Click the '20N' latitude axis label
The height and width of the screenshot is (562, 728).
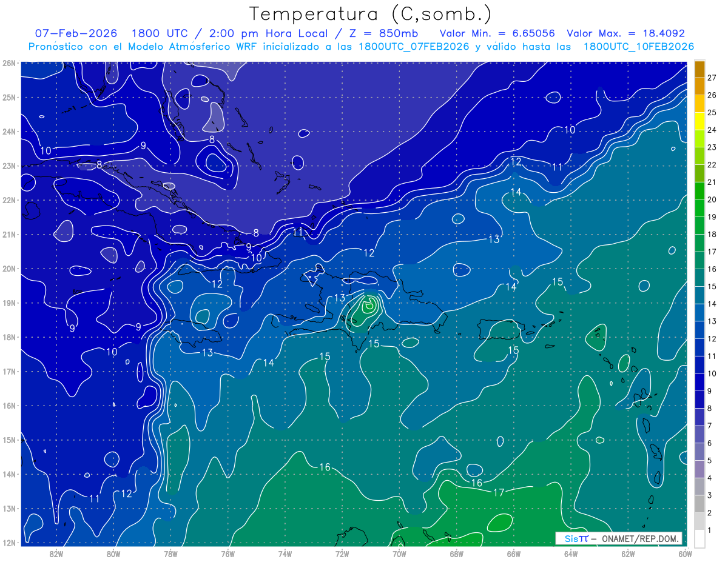pos(9,269)
